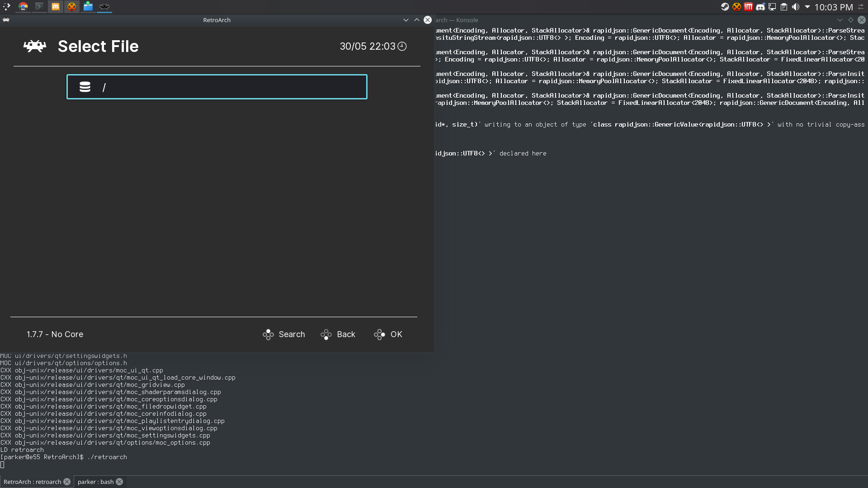Click the Discord icon in the system tray

760,7
